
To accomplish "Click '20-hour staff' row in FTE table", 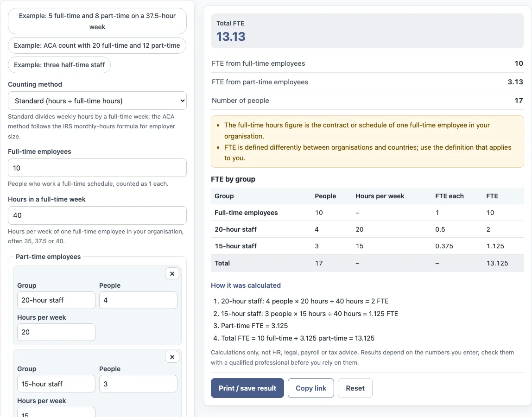I will click(367, 229).
